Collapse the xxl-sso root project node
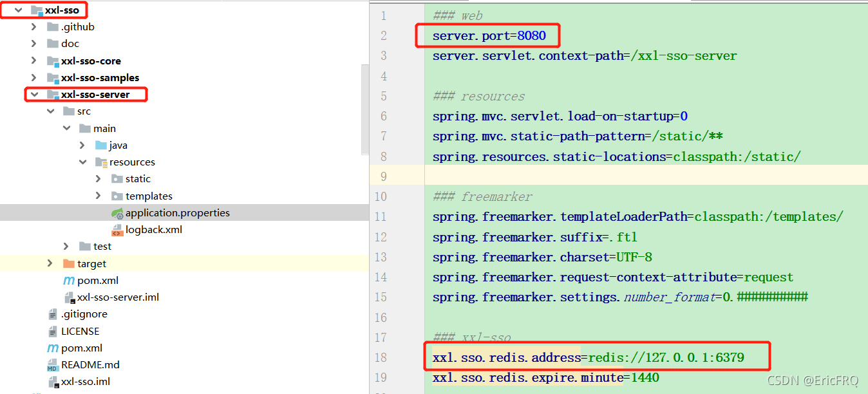 pos(18,10)
